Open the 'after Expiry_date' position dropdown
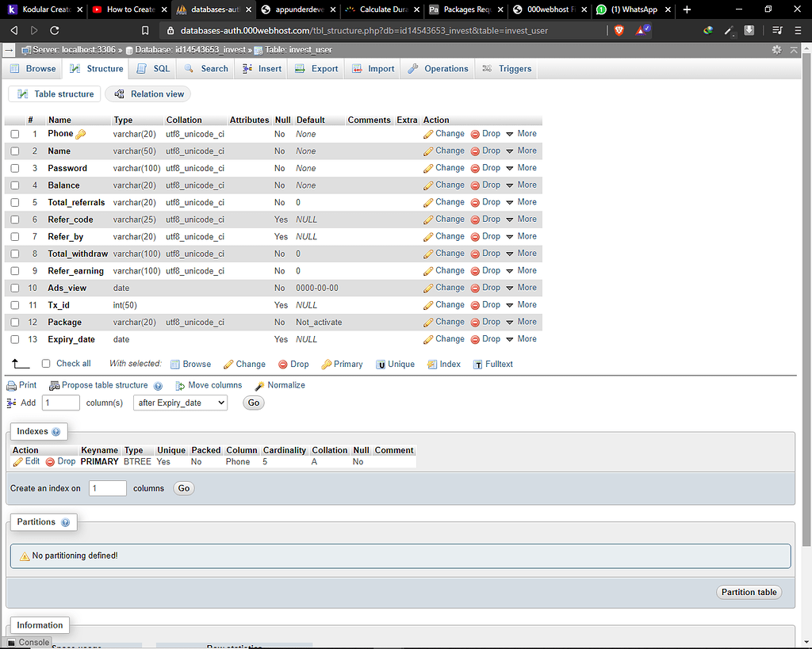Viewport: 812px width, 649px height. pos(180,403)
